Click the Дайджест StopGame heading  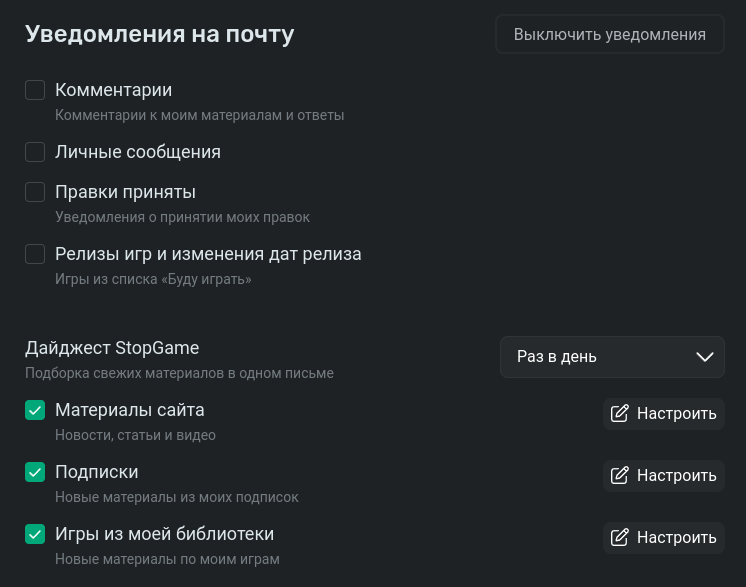112,348
